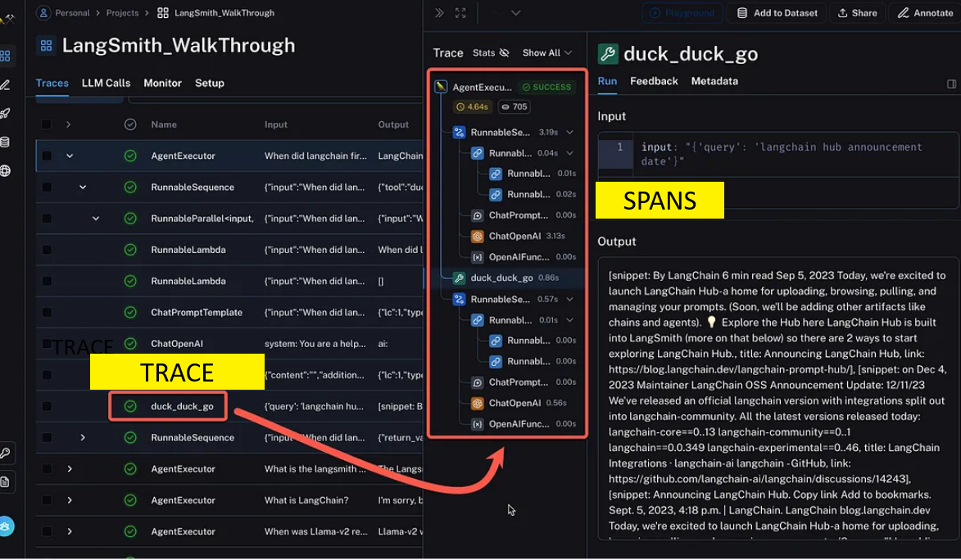Click the wrench icon beside the duck_duck_go title
This screenshot has height=560, width=961.
click(607, 54)
